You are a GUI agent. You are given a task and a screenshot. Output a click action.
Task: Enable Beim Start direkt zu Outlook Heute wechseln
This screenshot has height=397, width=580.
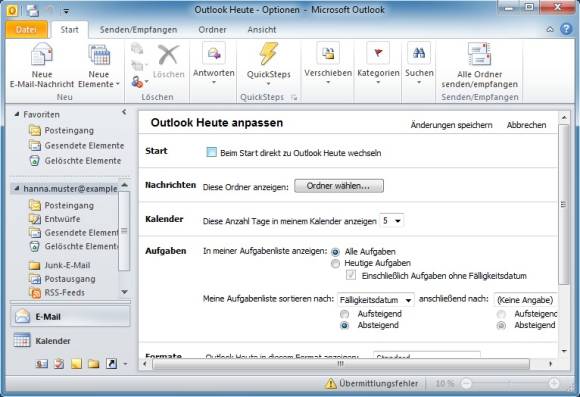212,152
